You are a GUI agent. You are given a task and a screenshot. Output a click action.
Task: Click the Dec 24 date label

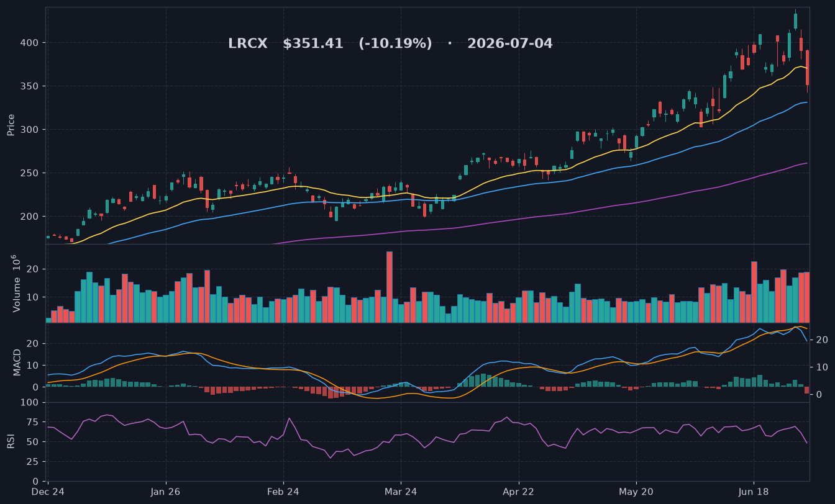coord(48,492)
